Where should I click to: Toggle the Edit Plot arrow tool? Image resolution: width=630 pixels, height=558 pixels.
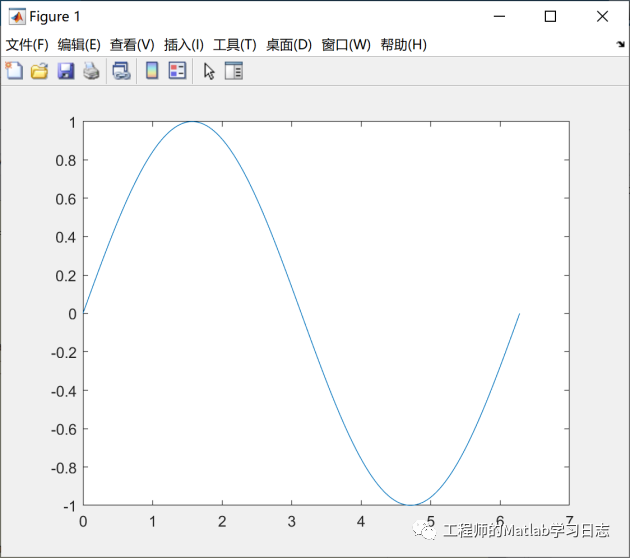click(209, 72)
